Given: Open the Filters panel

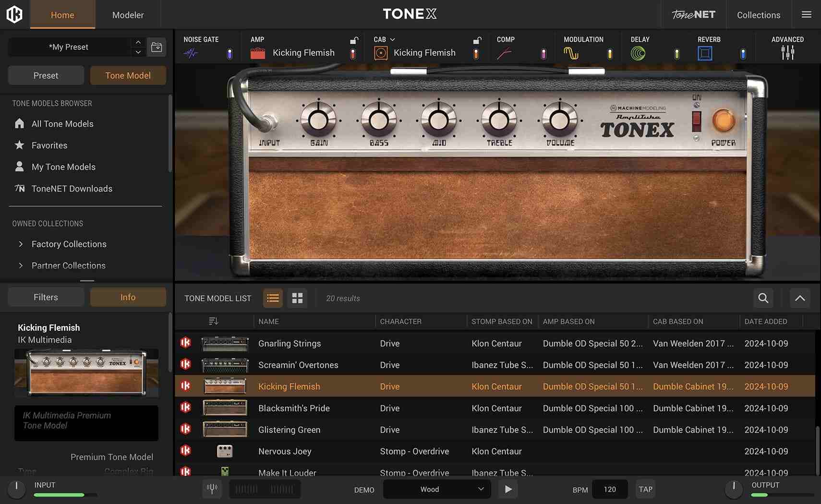Looking at the screenshot, I should 46,297.
